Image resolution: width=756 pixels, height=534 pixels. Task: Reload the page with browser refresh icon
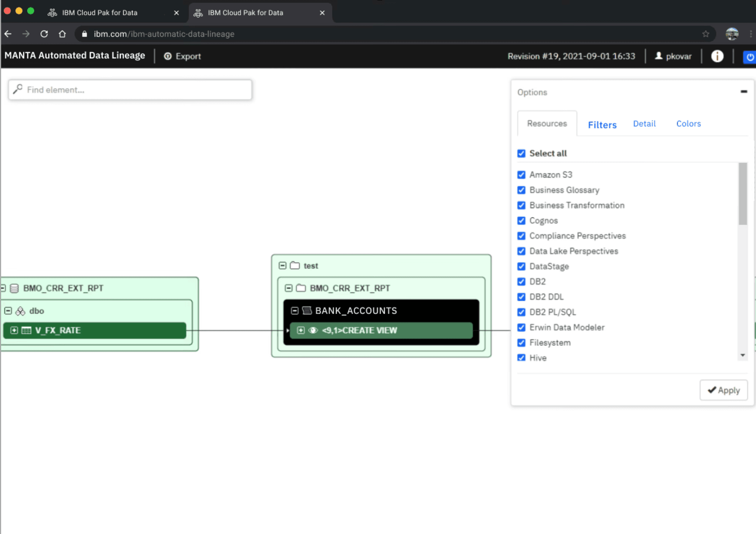click(44, 34)
